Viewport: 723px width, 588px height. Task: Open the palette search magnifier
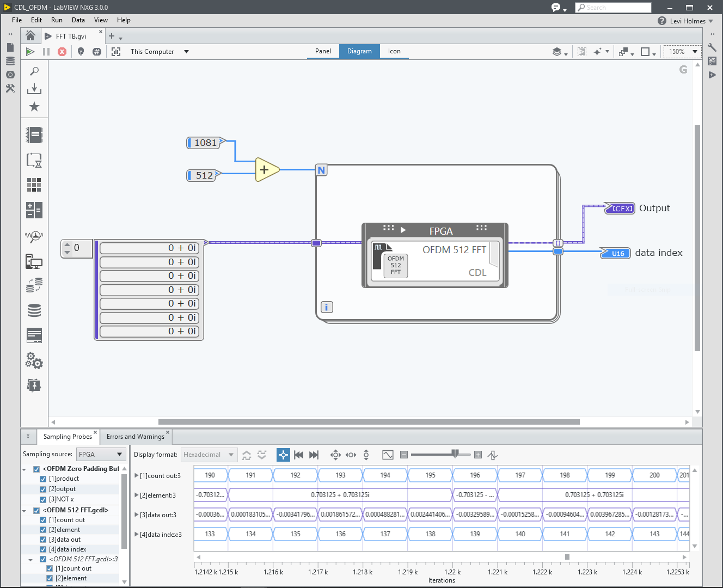[x=34, y=71]
